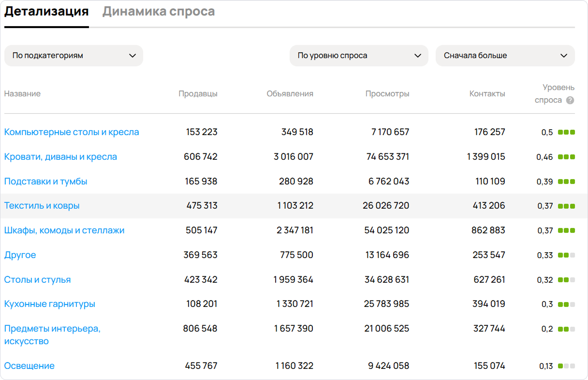
Task: Switch to the Динамика спроса tab
Action: [159, 12]
